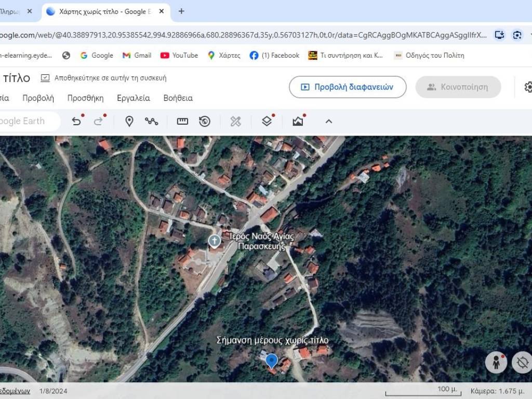Collapse the toolbar with the chevron
The width and height of the screenshot is (532, 399).
328,122
